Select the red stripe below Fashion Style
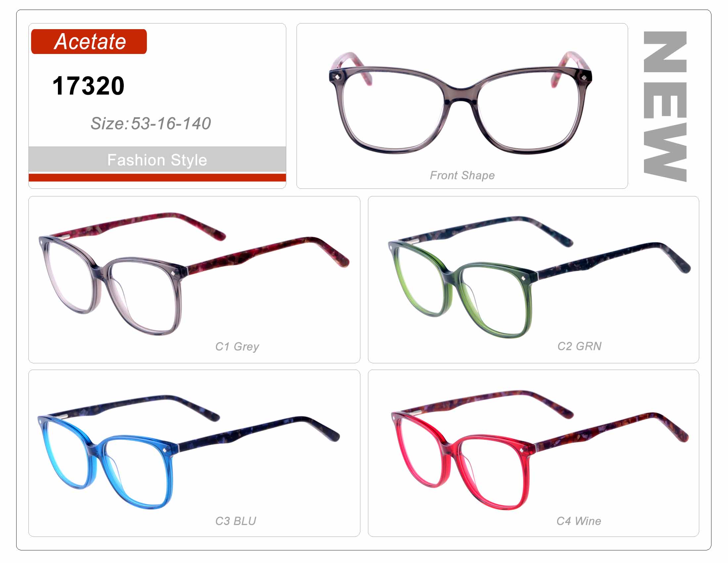Image resolution: width=728 pixels, height=563 pixels. [x=157, y=178]
